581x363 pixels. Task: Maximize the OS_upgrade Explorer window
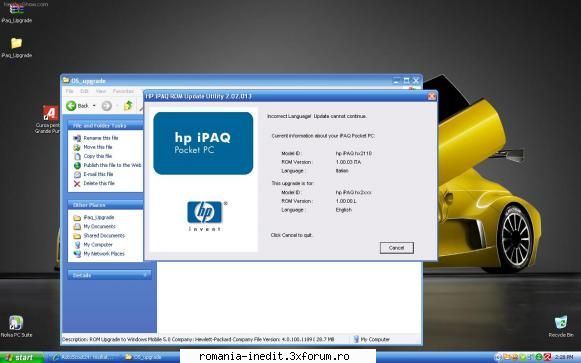[x=406, y=80]
